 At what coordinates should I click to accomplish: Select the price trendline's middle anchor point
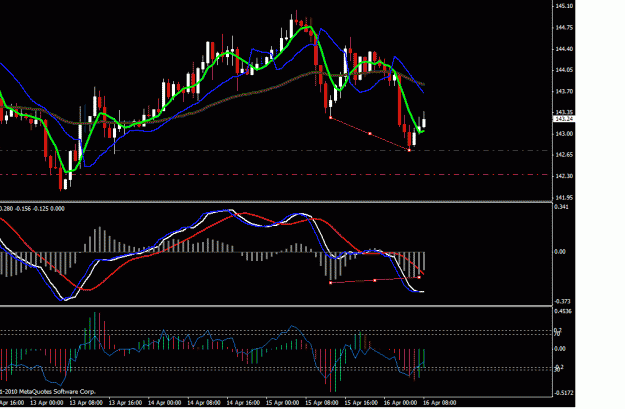click(370, 134)
